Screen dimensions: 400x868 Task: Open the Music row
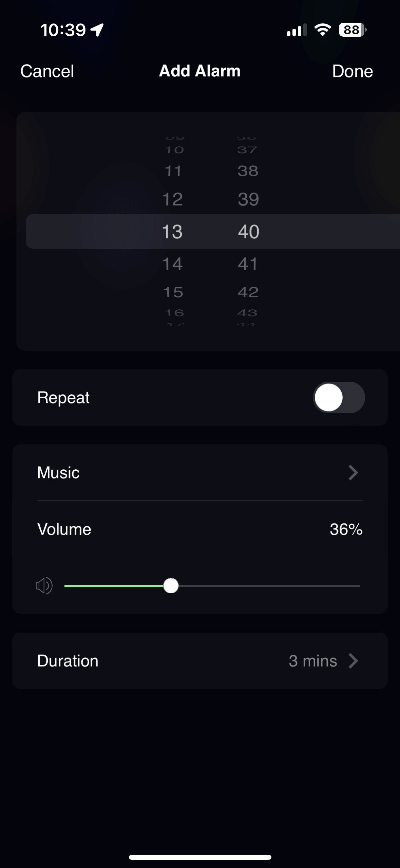pyautogui.click(x=200, y=472)
